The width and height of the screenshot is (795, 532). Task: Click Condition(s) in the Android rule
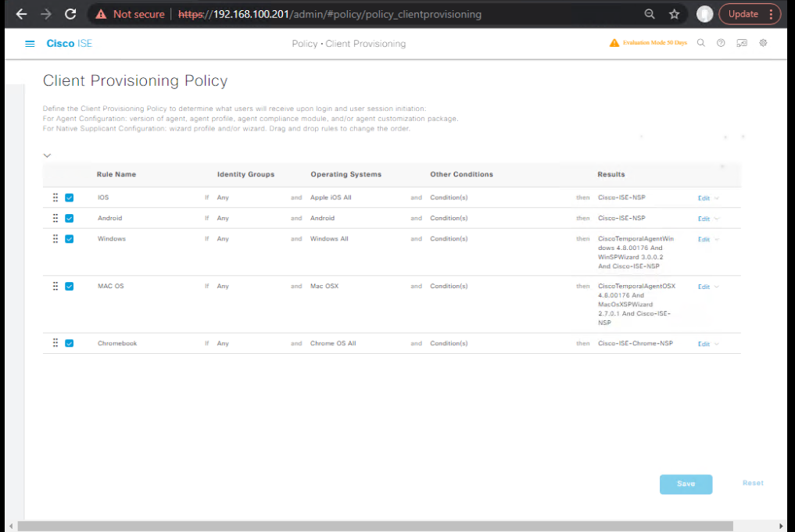point(449,219)
